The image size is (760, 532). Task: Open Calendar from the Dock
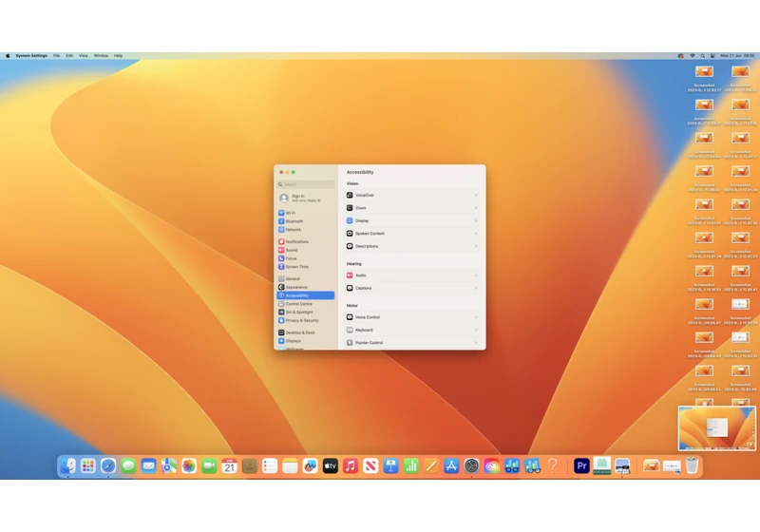[229, 466]
